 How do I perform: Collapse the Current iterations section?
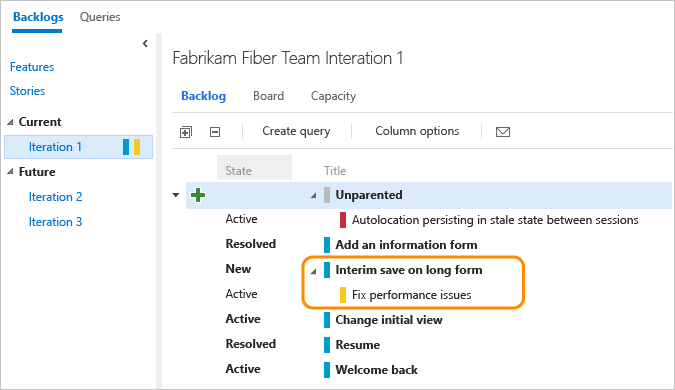coord(10,122)
